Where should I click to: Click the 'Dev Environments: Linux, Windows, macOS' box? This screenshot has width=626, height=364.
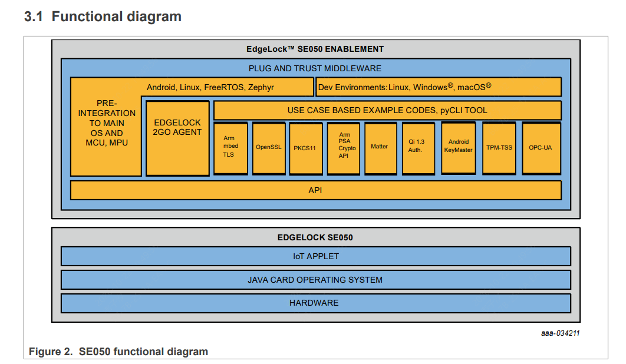[x=439, y=87]
